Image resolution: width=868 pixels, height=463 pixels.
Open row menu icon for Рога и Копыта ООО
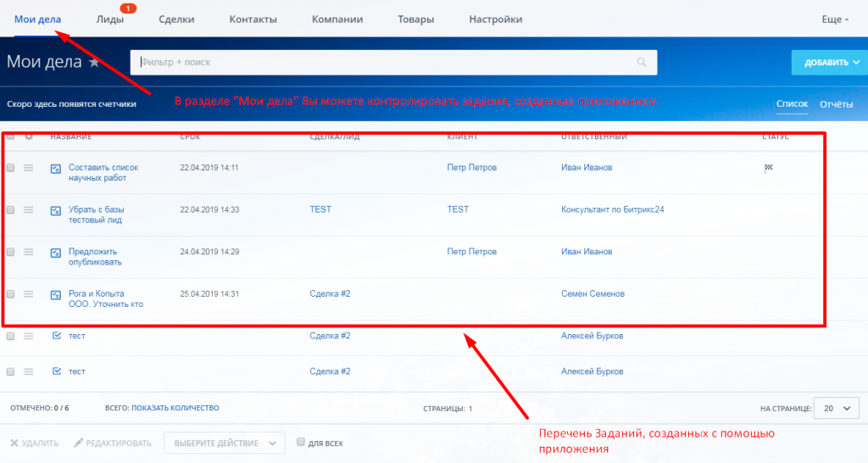[x=28, y=294]
